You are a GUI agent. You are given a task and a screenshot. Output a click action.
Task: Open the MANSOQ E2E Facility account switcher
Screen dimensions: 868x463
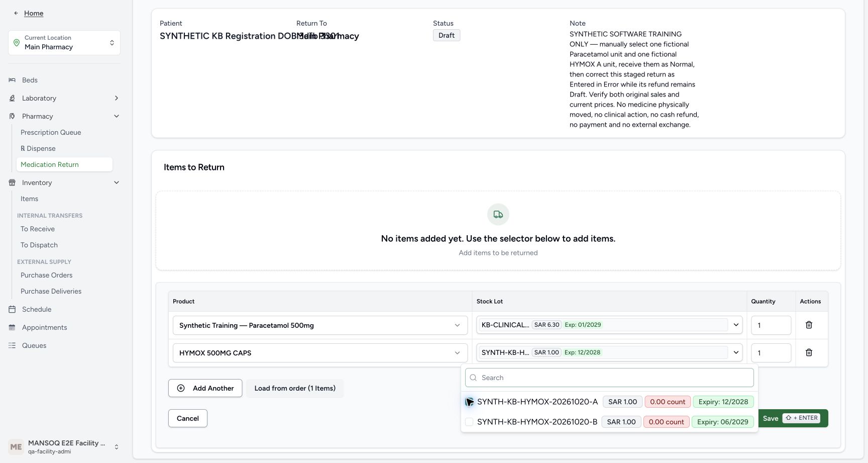click(x=64, y=447)
